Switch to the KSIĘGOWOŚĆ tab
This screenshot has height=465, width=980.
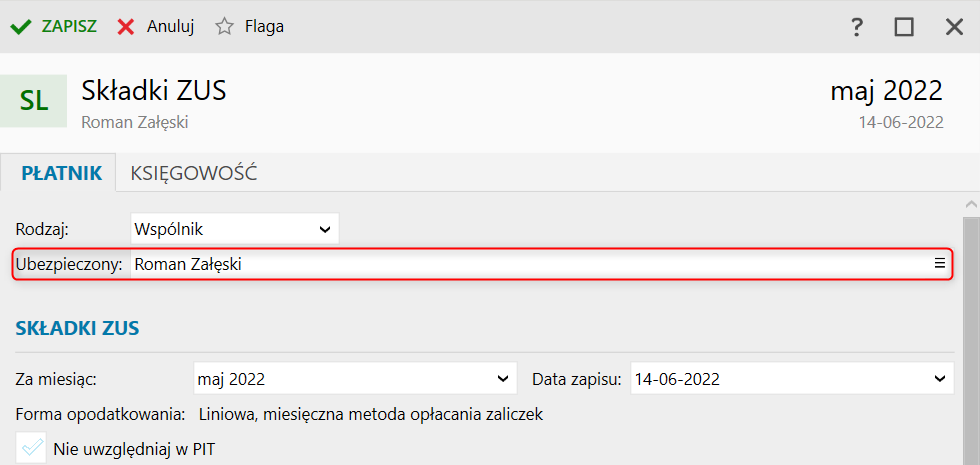coord(194,173)
